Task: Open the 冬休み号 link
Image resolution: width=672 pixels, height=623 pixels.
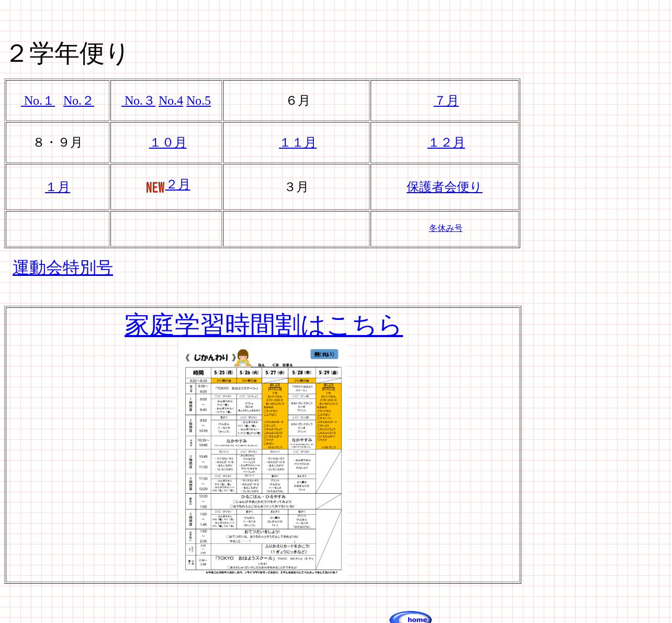Action: (445, 228)
